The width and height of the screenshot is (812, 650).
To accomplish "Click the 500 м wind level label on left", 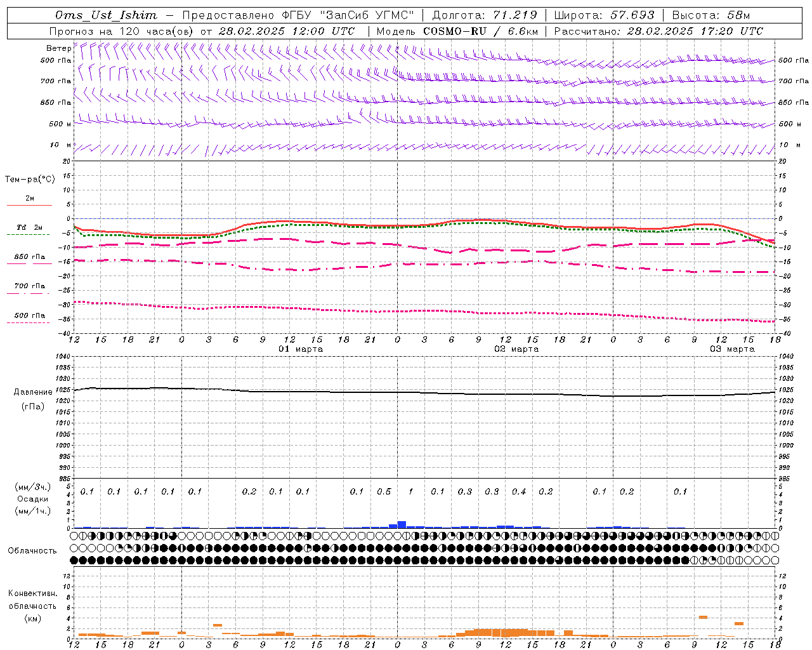I will 60,124.
